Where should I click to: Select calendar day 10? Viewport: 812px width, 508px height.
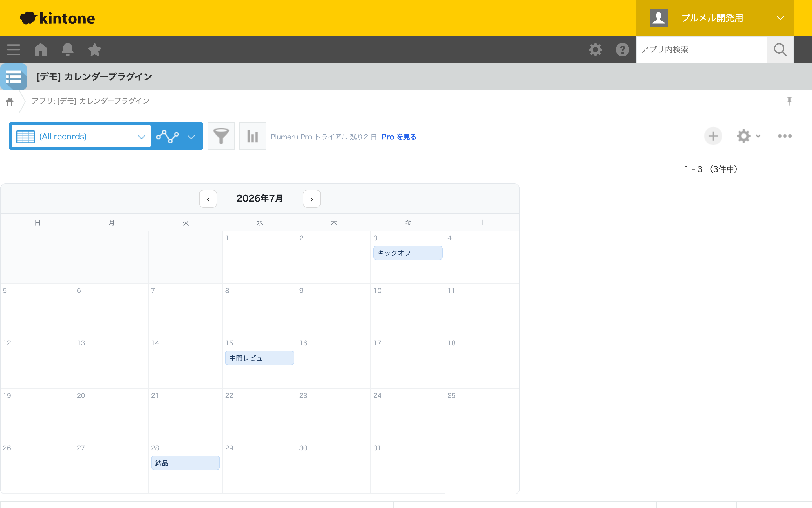click(x=408, y=310)
